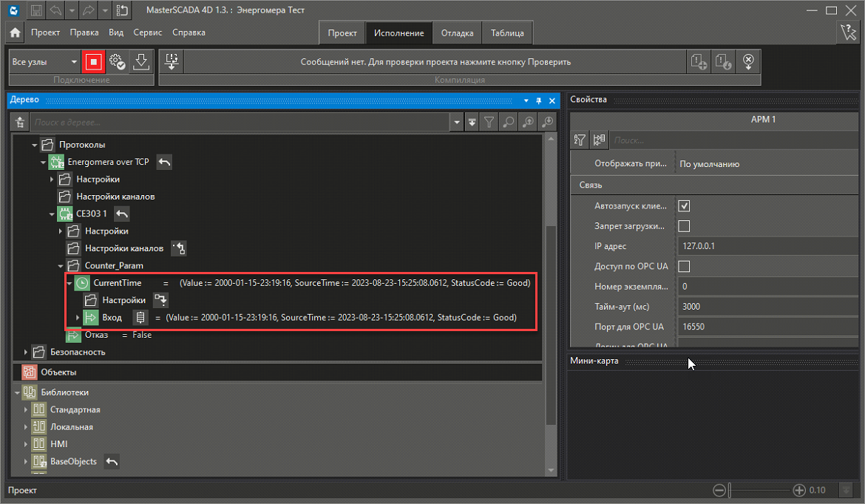Click the settings-with-checkmark gear icon
The width and height of the screenshot is (865, 504).
coord(117,61)
